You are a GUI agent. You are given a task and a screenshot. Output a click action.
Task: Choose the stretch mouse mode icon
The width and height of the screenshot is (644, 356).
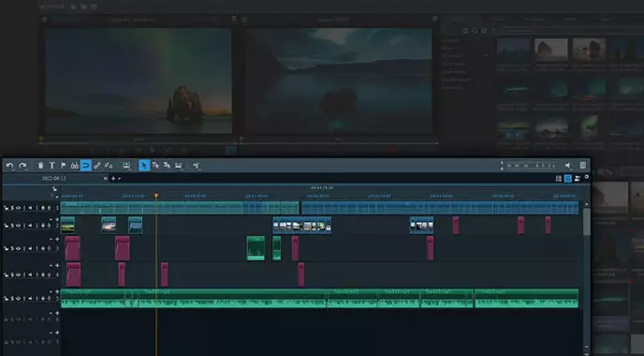tap(178, 166)
